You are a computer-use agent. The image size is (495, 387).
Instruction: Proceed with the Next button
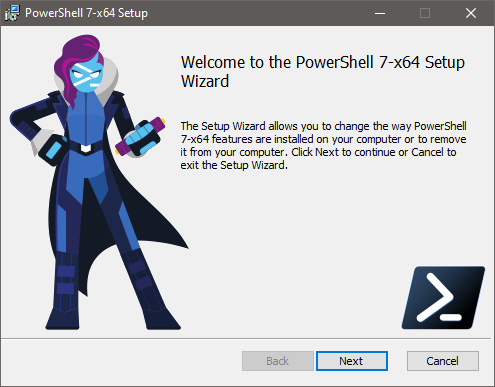click(x=352, y=361)
